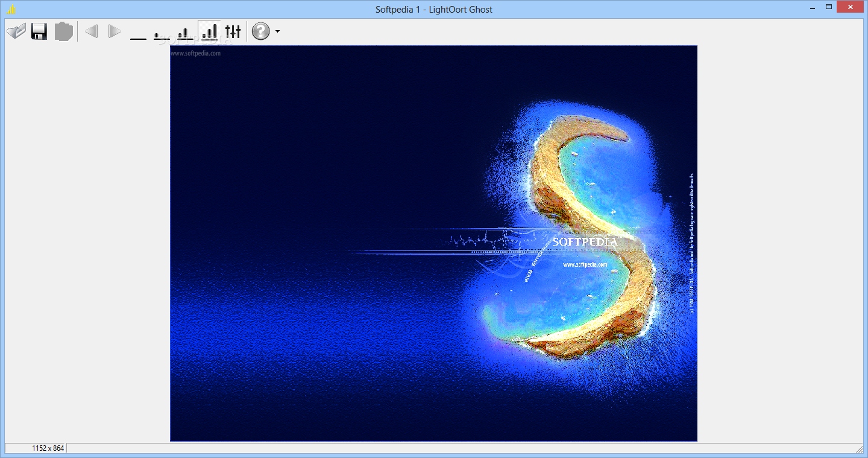Maximize the LightOort Ghost window

(829, 7)
